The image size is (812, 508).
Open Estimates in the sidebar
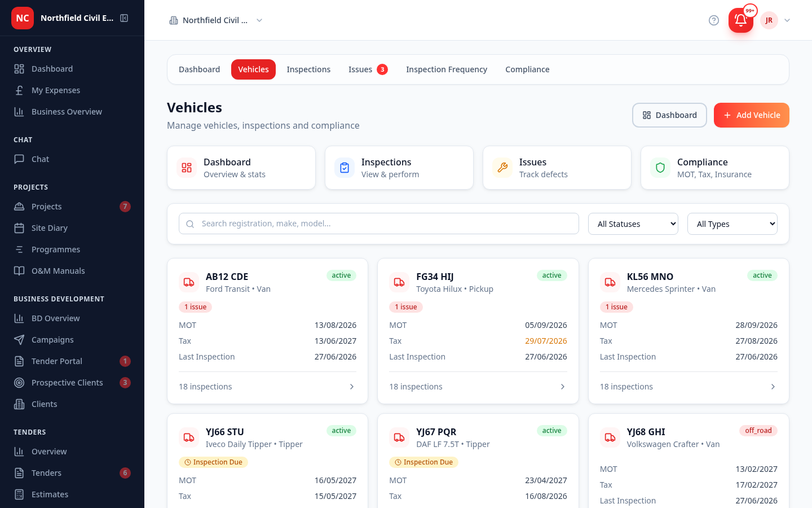[72, 494]
